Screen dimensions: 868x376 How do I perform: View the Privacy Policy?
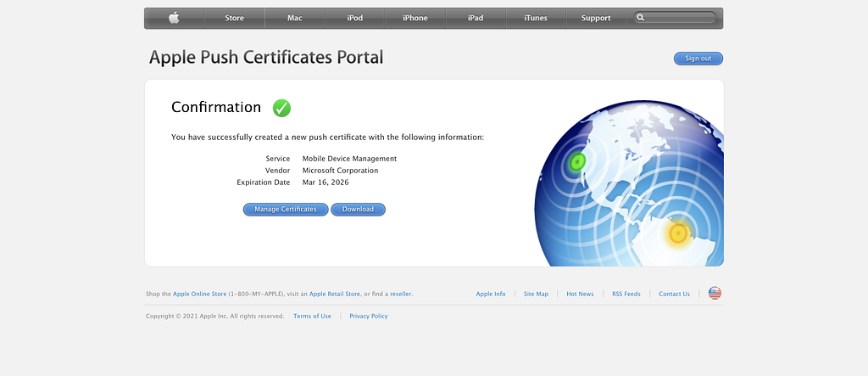[369, 316]
